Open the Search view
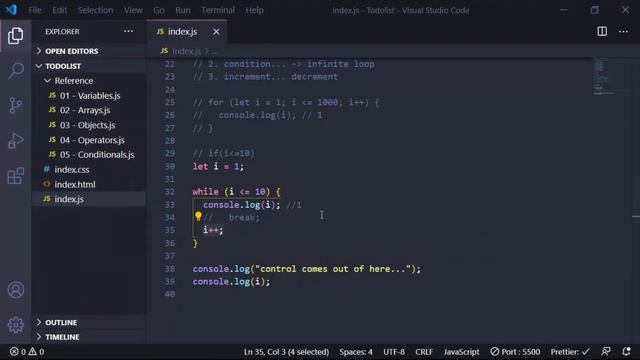The height and width of the screenshot is (360, 640). pyautogui.click(x=16, y=70)
